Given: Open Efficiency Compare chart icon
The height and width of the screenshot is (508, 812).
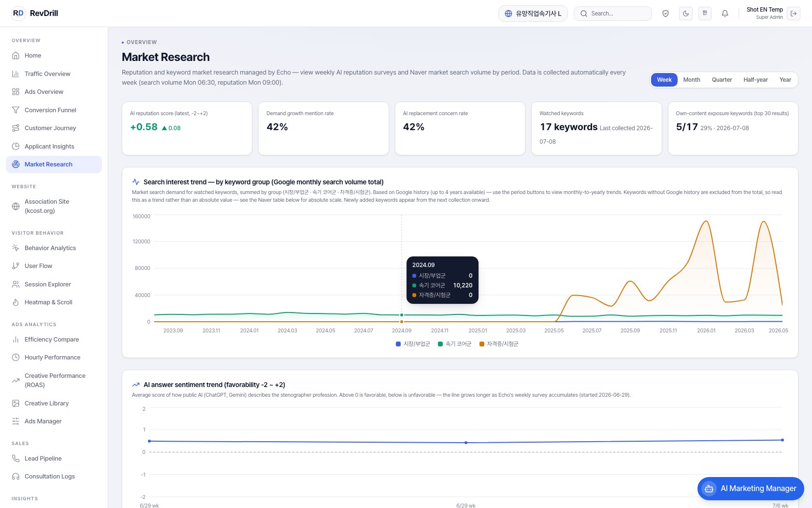Looking at the screenshot, I should pyautogui.click(x=16, y=340).
